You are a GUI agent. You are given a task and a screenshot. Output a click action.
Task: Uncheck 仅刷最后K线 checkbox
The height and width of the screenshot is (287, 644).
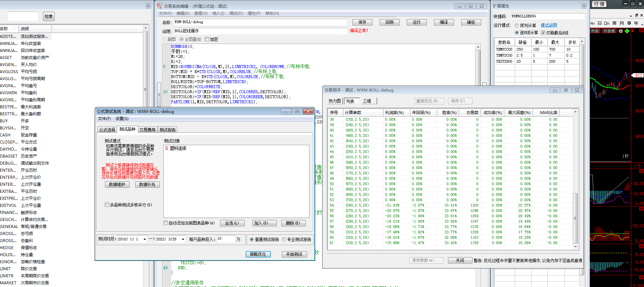[x=543, y=33]
